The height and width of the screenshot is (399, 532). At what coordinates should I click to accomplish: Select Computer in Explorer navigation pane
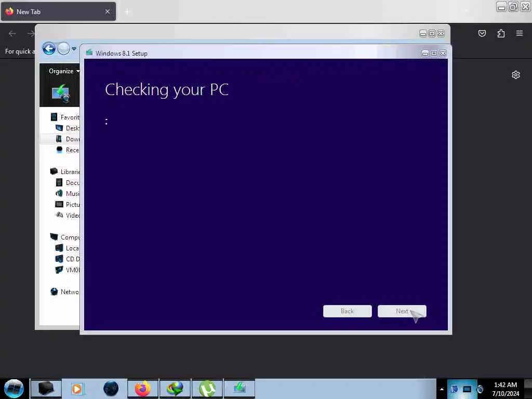click(x=70, y=237)
